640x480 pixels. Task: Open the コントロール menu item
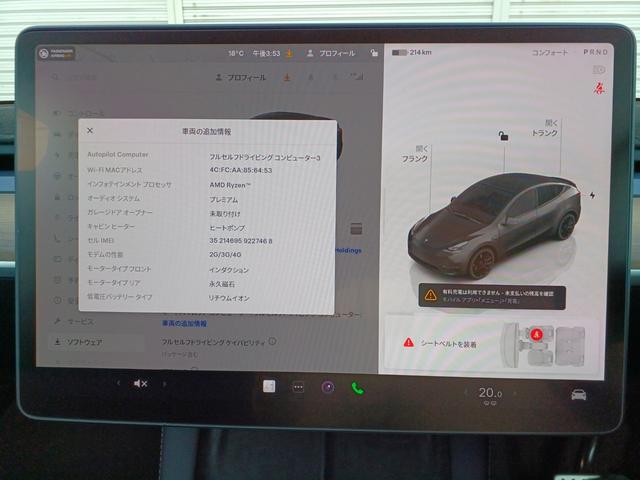(x=79, y=113)
